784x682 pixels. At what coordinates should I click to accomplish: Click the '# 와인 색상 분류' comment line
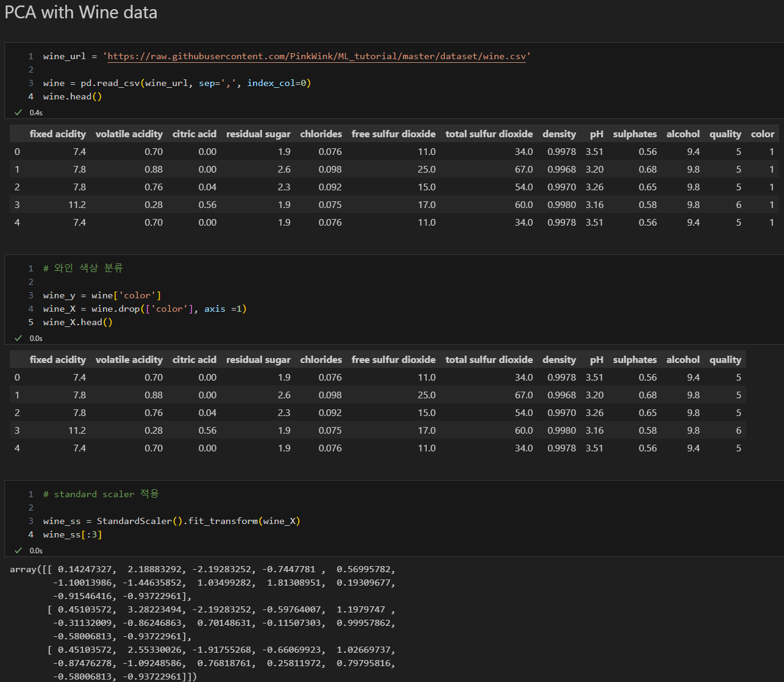[x=83, y=268]
